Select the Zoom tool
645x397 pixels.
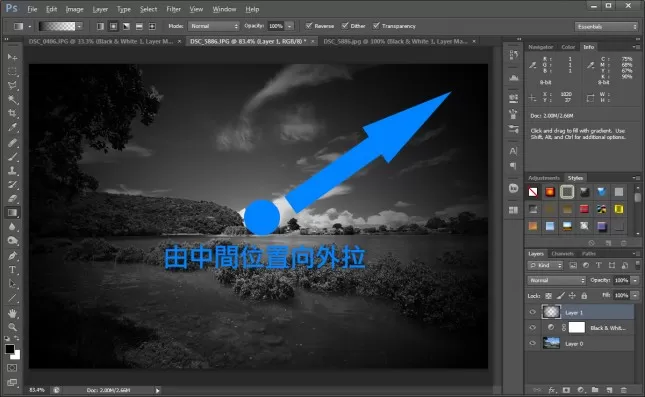(x=12, y=327)
